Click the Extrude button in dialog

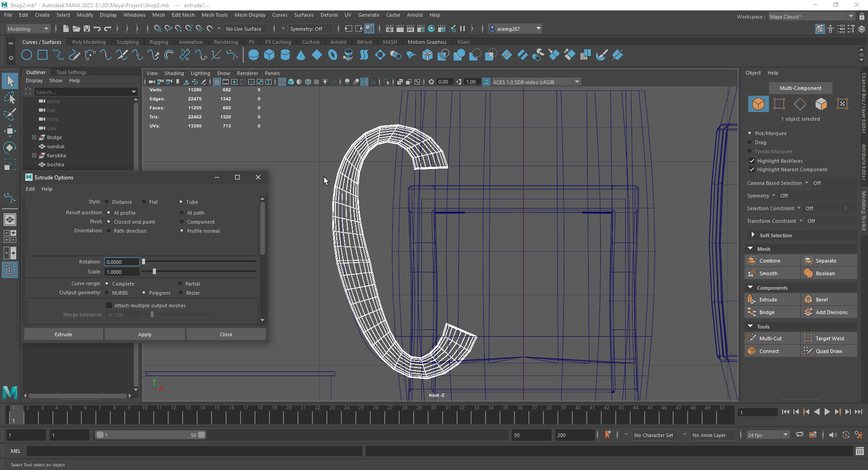pyautogui.click(x=64, y=334)
